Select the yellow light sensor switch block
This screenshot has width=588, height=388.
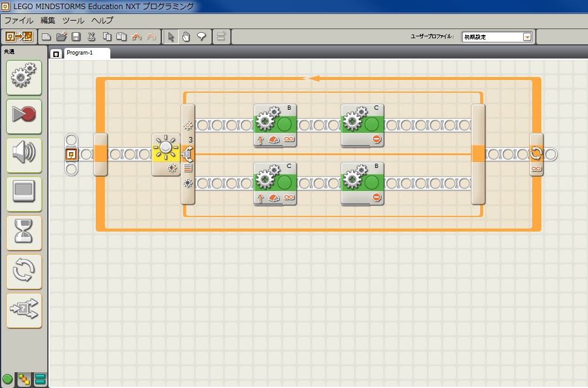(x=165, y=154)
